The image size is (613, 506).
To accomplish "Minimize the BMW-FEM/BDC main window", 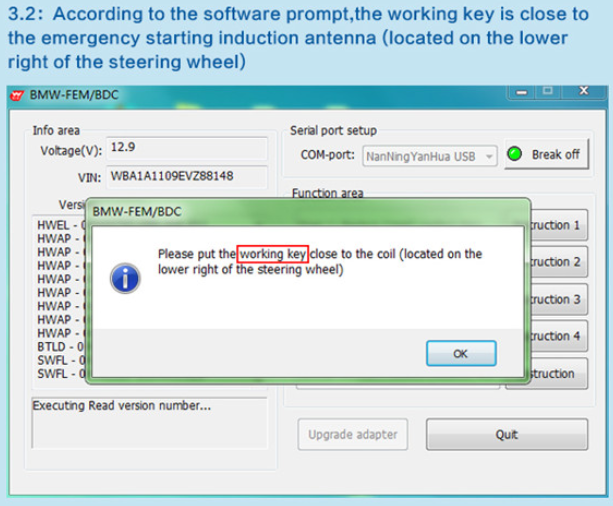I will pyautogui.click(x=522, y=92).
